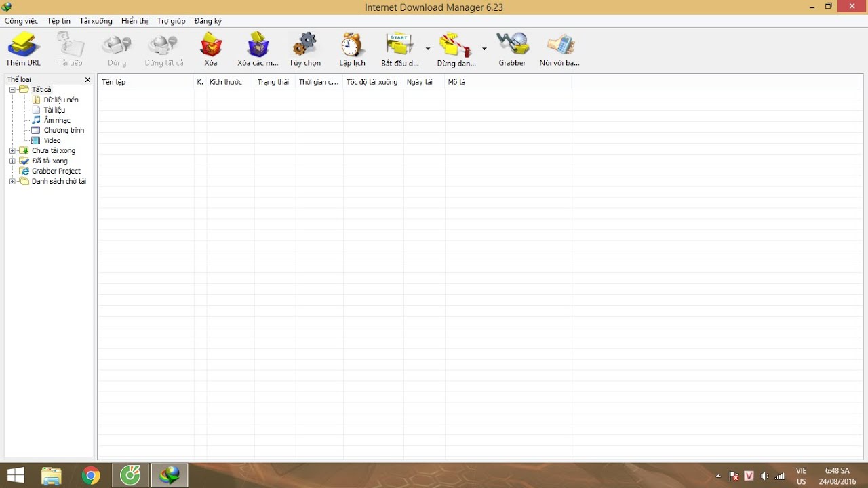Open the clock showing 6:48 SA
The image size is (868, 488).
point(837,476)
